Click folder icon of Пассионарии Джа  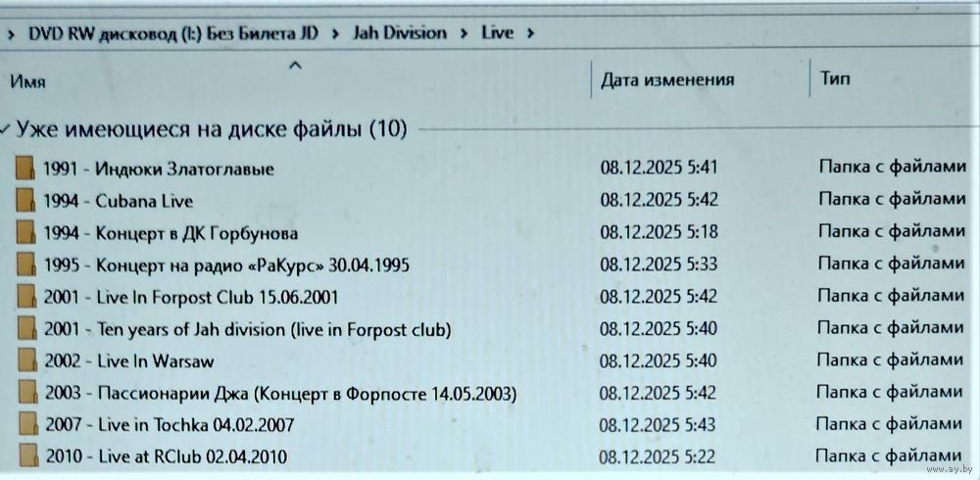[26, 394]
